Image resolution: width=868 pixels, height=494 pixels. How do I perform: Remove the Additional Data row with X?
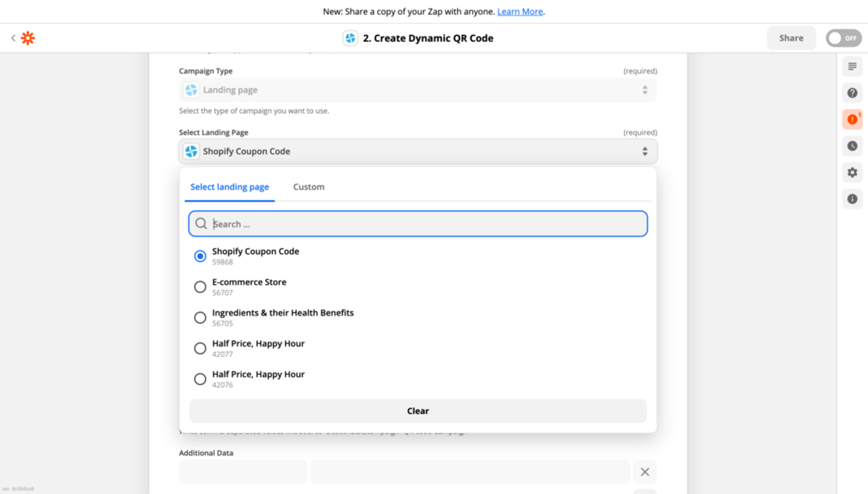[645, 472]
